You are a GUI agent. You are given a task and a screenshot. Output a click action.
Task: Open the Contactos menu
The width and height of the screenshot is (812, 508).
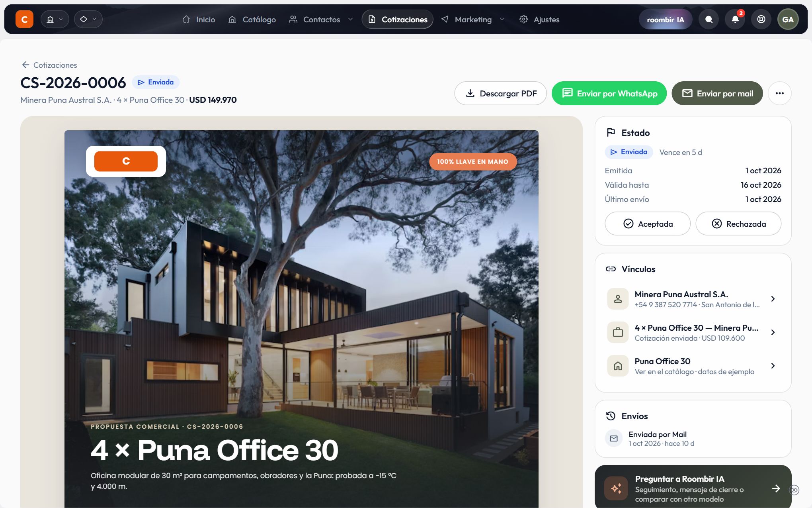click(314, 19)
